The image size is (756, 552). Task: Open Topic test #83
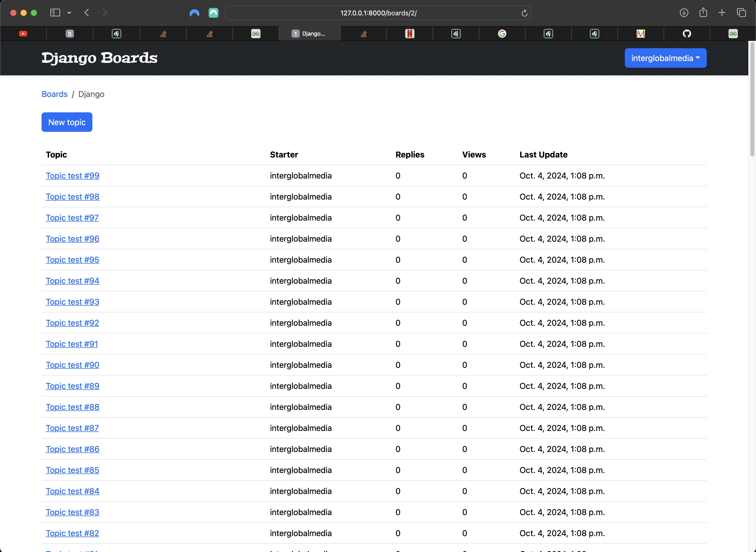pos(73,512)
